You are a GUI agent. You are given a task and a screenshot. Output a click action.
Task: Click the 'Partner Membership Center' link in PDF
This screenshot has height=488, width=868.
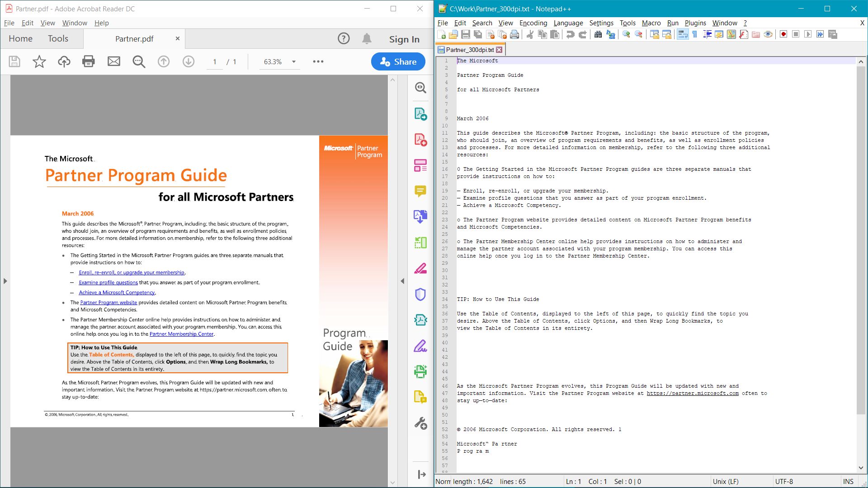pyautogui.click(x=182, y=334)
